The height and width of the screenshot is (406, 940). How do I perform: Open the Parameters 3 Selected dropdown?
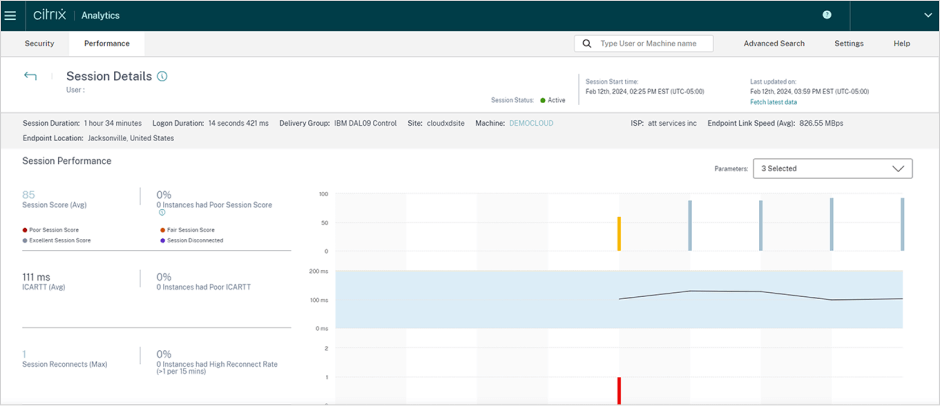click(832, 168)
